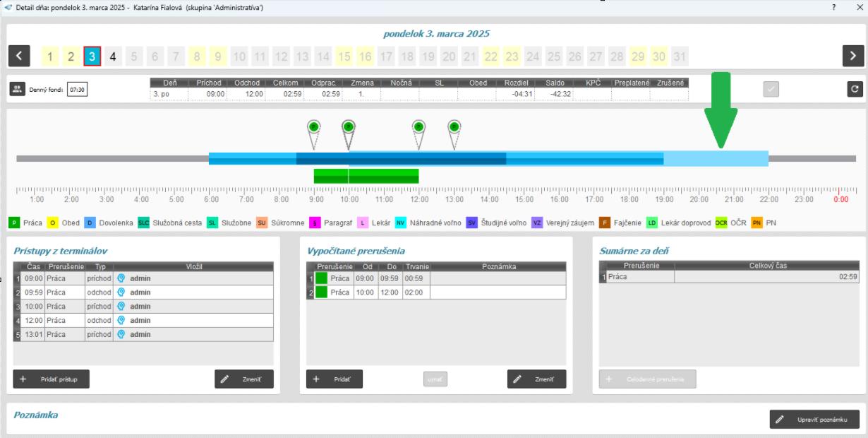Click the green Práca legend icon
The image size is (868, 438).
click(x=14, y=223)
